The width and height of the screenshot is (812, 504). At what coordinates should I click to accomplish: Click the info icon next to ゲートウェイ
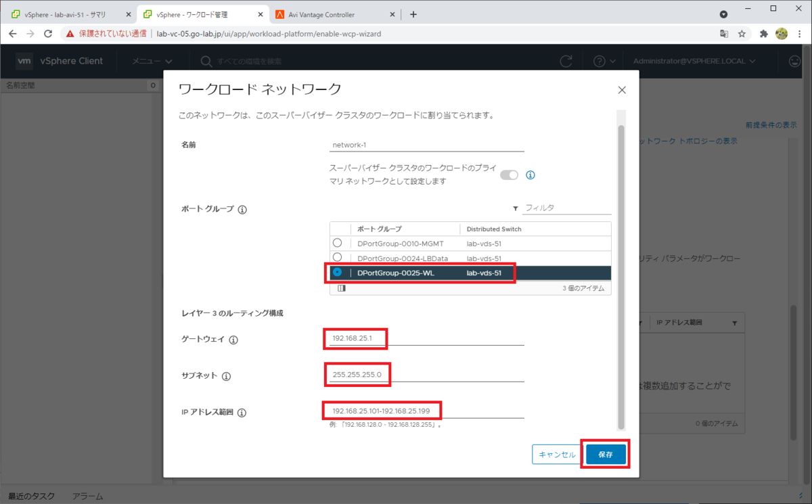(232, 340)
